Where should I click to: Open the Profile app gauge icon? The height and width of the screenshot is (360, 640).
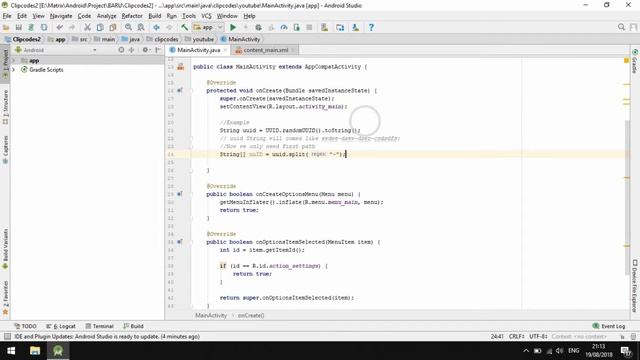coord(284,27)
